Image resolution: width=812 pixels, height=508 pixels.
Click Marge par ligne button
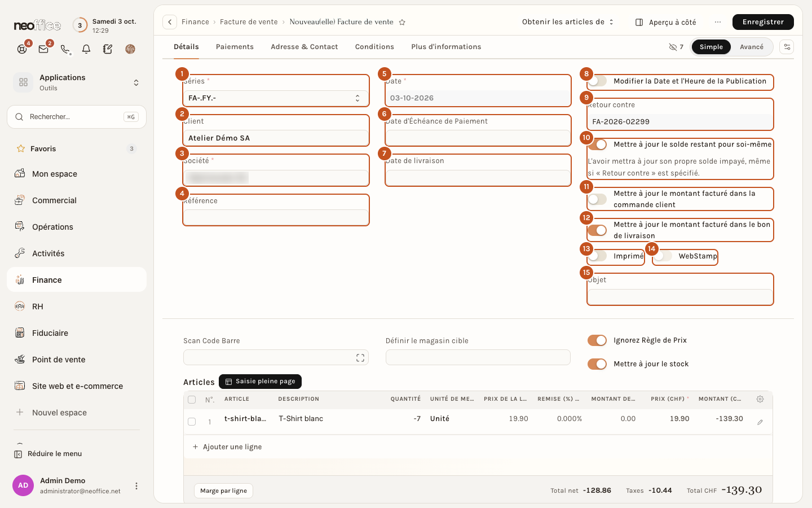tap(223, 491)
